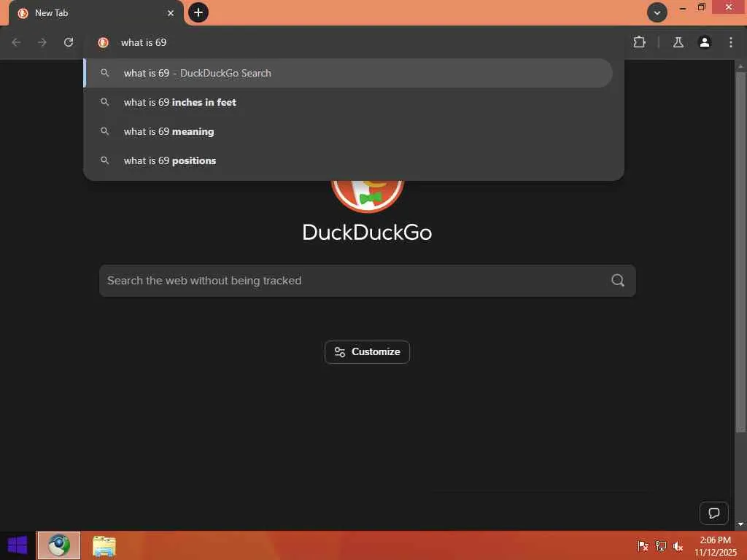Click the DuckDuckGo wordmark text
Viewport: 747px width, 560px height.
367,233
